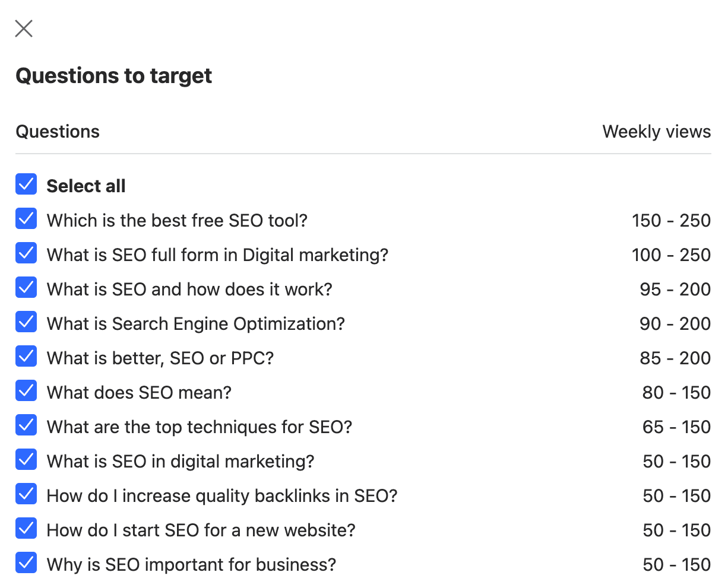Click the '150 - 250' weekly views value

point(672,219)
